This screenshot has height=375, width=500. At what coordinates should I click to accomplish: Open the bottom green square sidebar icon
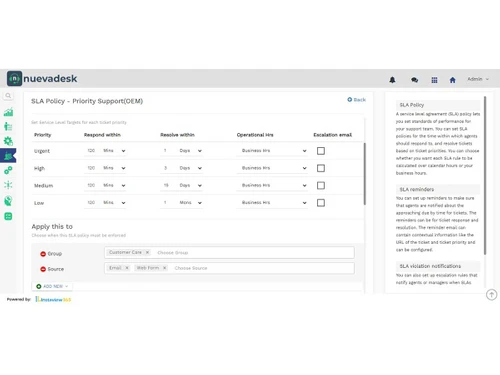[8, 216]
